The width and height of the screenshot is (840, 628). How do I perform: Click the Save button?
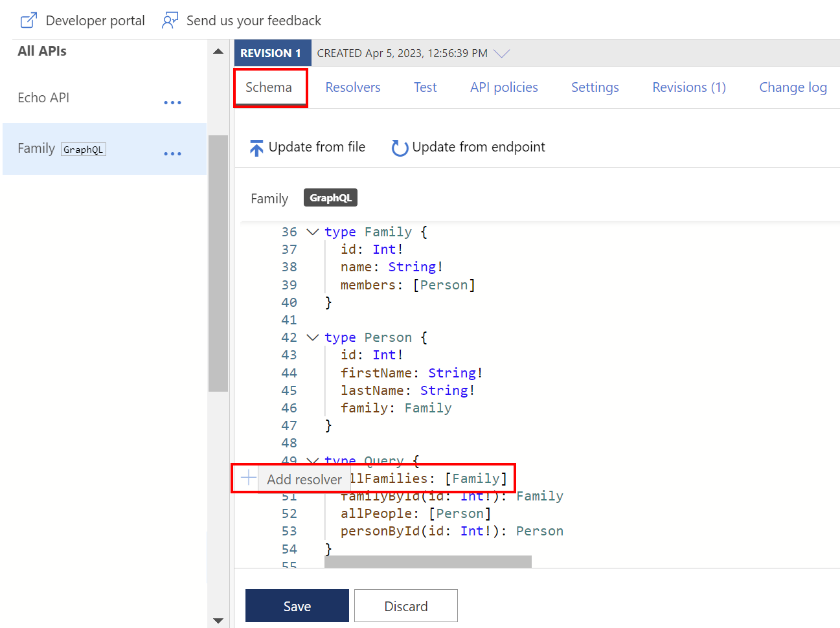pyautogui.click(x=297, y=606)
